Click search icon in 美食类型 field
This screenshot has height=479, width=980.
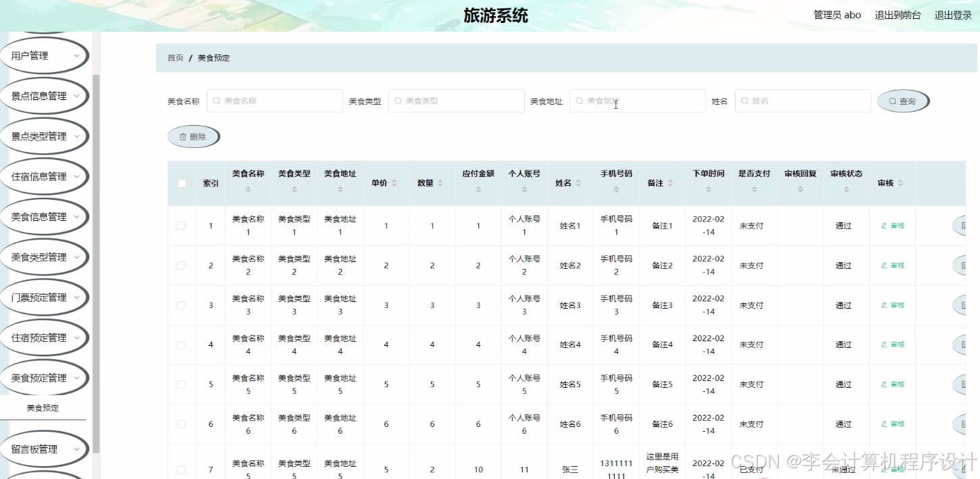pos(398,101)
